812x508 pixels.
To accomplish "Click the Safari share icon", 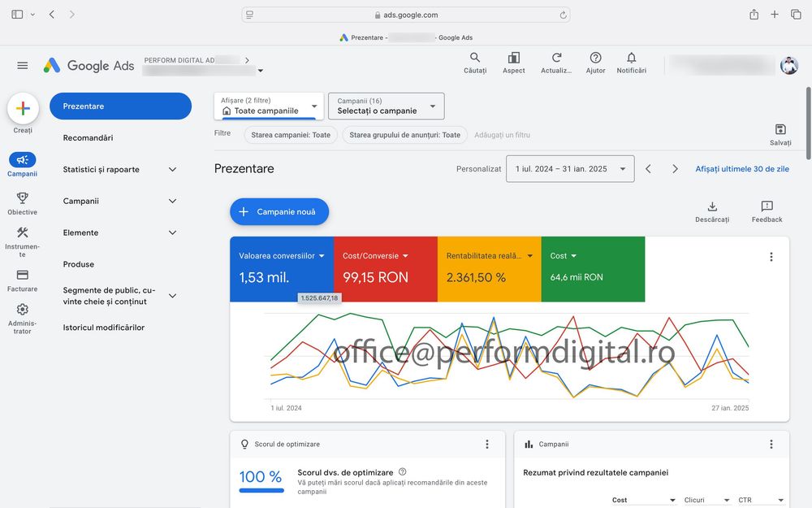I will click(754, 15).
